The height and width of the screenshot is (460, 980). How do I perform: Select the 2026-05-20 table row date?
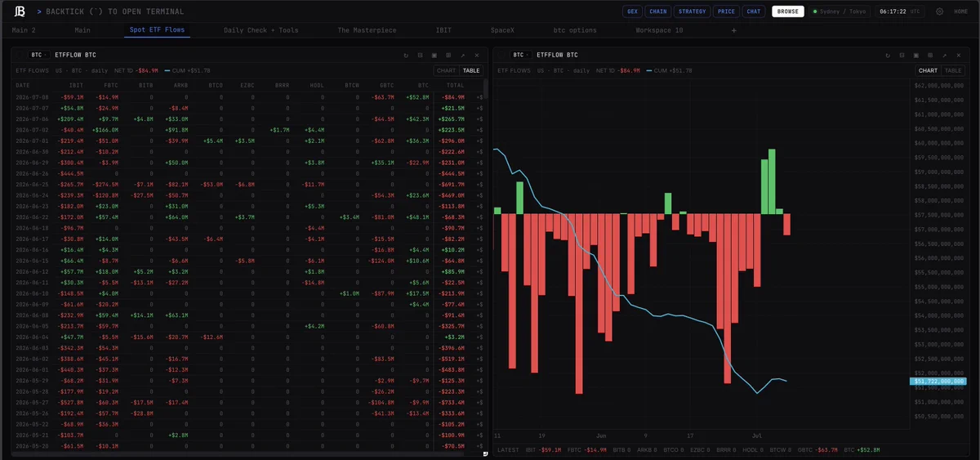(x=33, y=446)
